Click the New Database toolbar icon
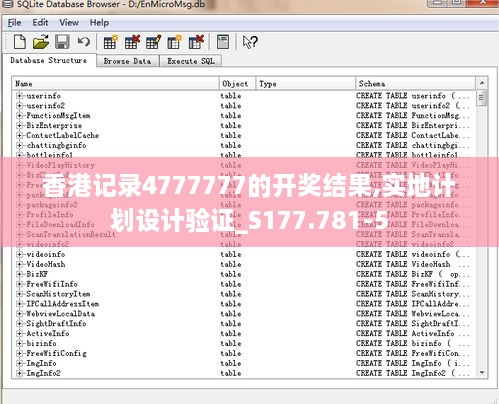 [20, 42]
